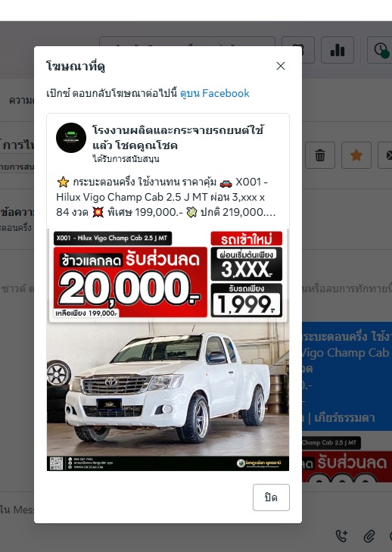Image resolution: width=392 pixels, height=552 pixels.
Task: Click the red 20,000 discount banner
Action: 130,282
